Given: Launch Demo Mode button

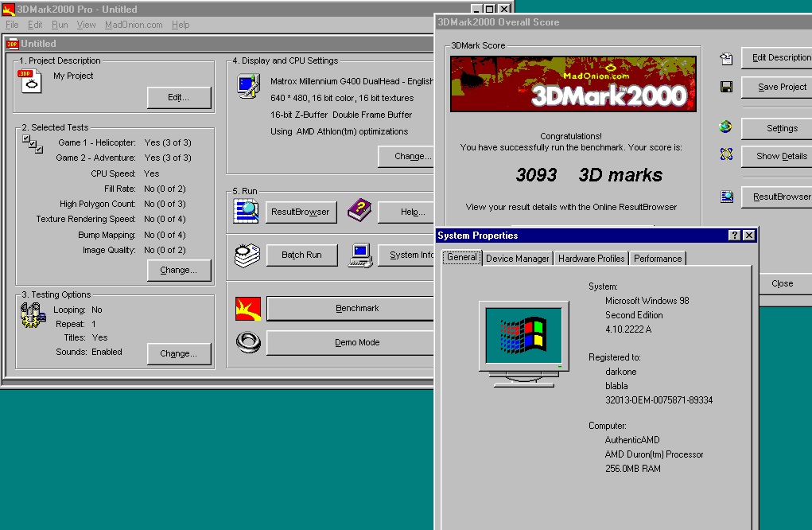Looking at the screenshot, I should point(351,342).
